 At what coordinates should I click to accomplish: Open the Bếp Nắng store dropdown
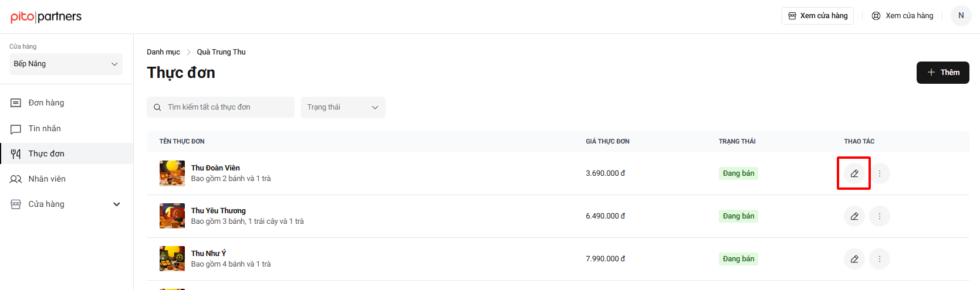(x=66, y=64)
